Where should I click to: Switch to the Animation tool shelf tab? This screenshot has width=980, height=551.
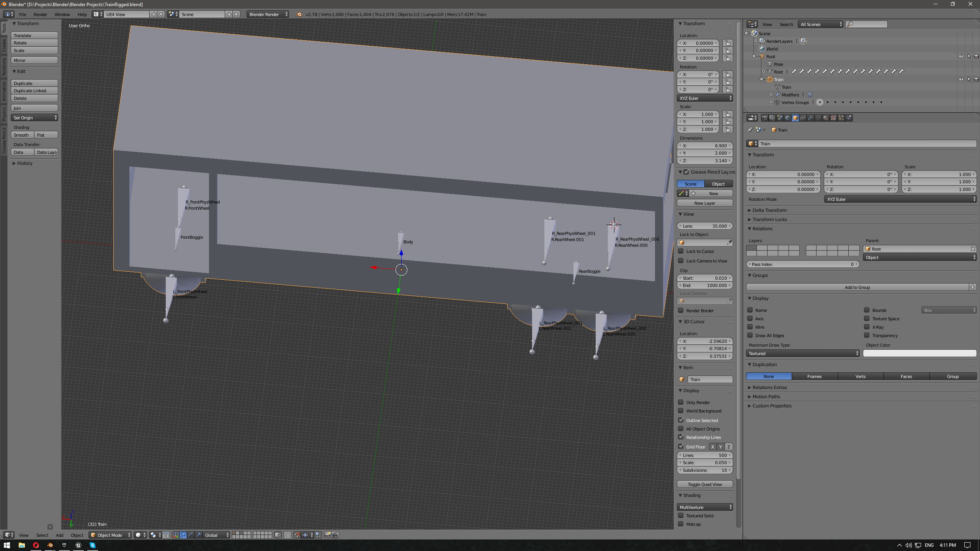4,91
